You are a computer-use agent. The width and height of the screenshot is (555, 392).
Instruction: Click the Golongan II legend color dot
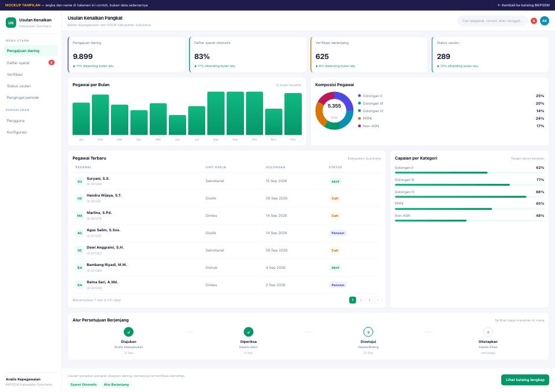(359, 95)
